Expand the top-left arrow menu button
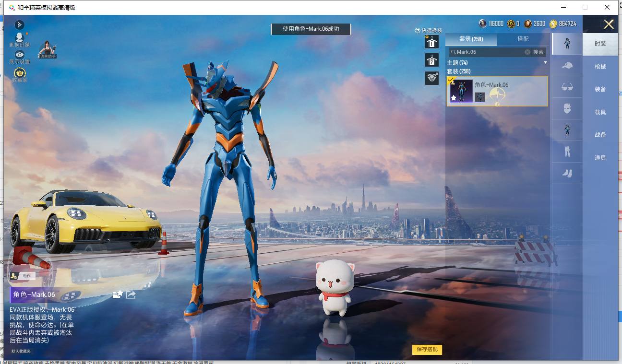 (19, 24)
